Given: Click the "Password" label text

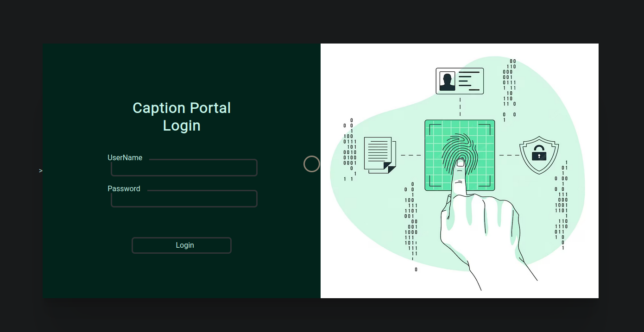Looking at the screenshot, I should [x=124, y=189].
